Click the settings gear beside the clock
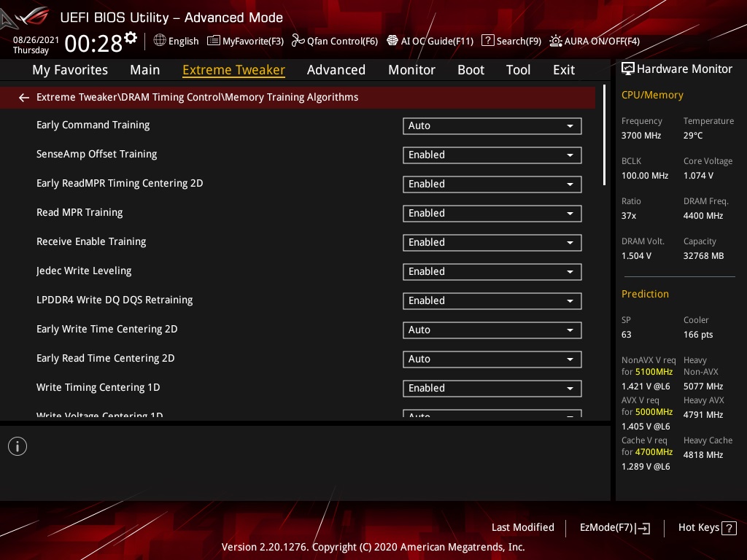 131,38
